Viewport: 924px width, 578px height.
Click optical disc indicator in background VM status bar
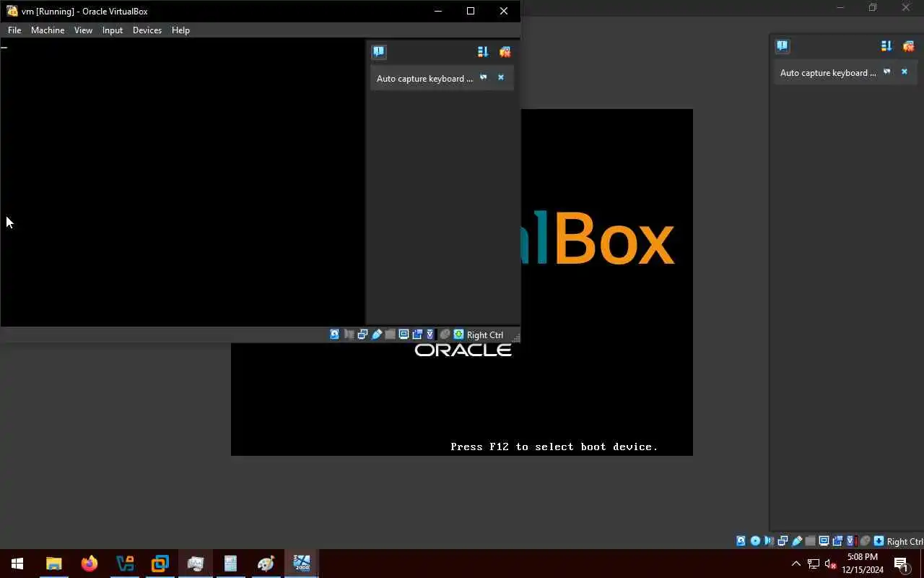pos(755,541)
